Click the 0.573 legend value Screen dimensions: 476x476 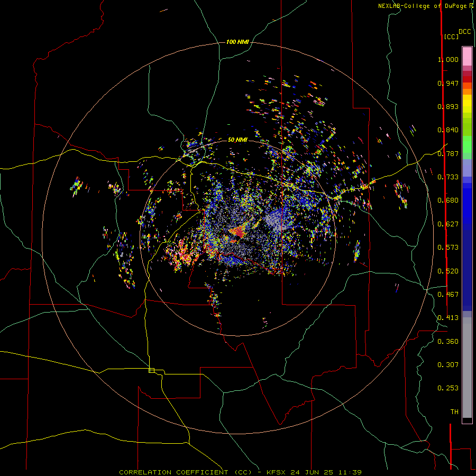coord(448,248)
